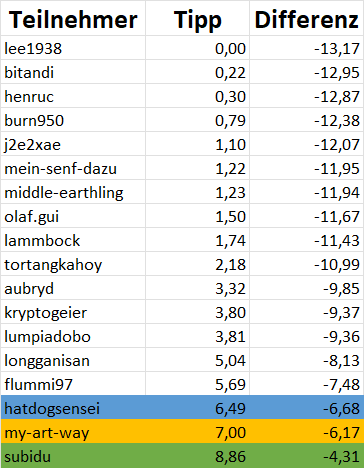364x468 pixels.
Task: Click the blue highlighted hatdogsensei cell
Action: tap(73, 408)
